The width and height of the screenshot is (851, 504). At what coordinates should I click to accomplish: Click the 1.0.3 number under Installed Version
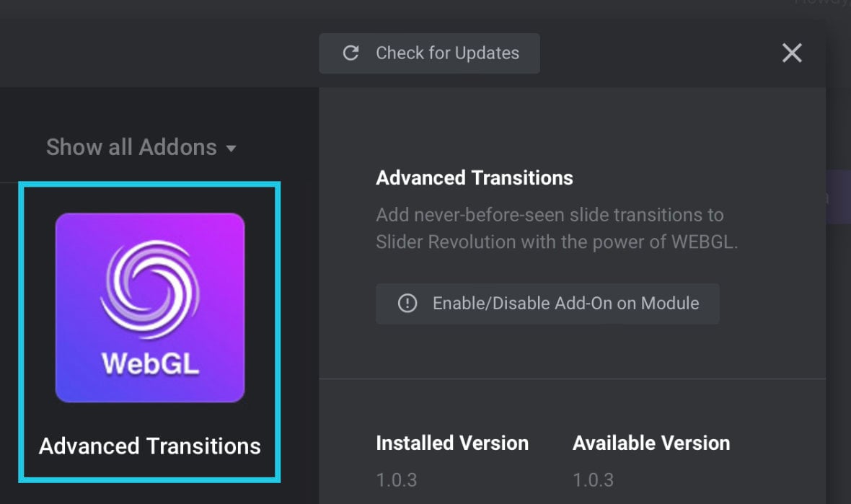click(397, 480)
